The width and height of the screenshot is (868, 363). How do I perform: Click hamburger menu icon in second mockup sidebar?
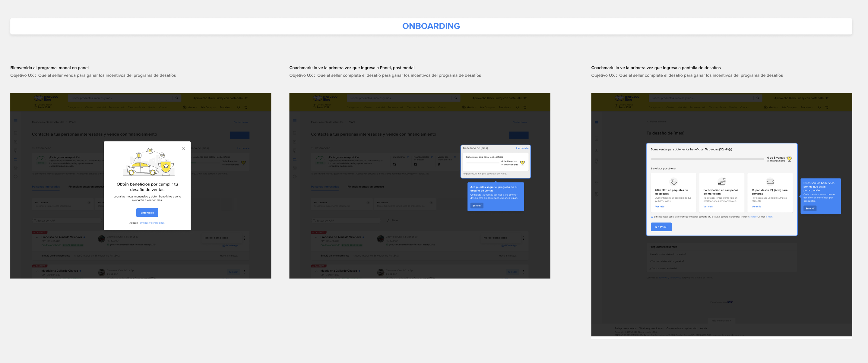(x=294, y=120)
